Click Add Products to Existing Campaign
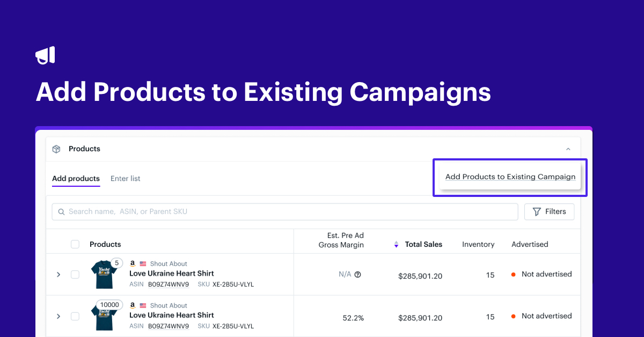 [509, 177]
